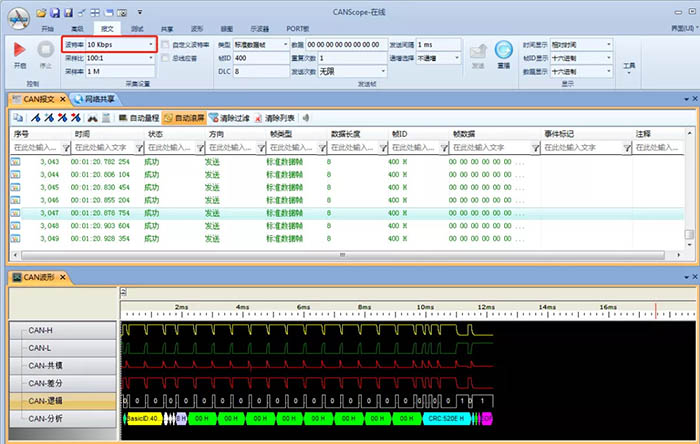Click the 发送 (send) frame icon

point(477,50)
